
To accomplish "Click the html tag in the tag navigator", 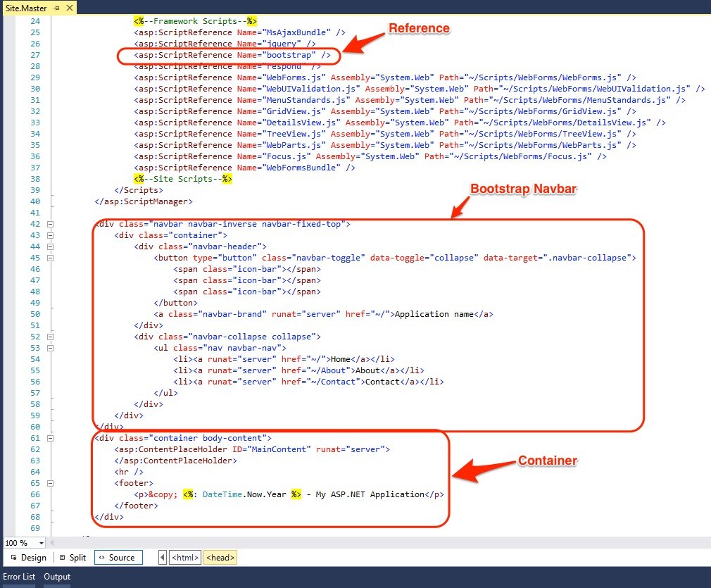I will point(185,557).
